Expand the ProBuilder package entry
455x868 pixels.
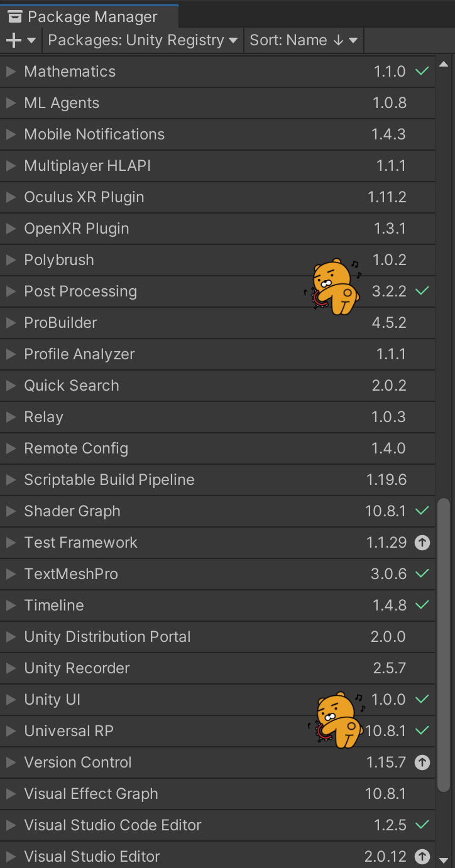[10, 322]
